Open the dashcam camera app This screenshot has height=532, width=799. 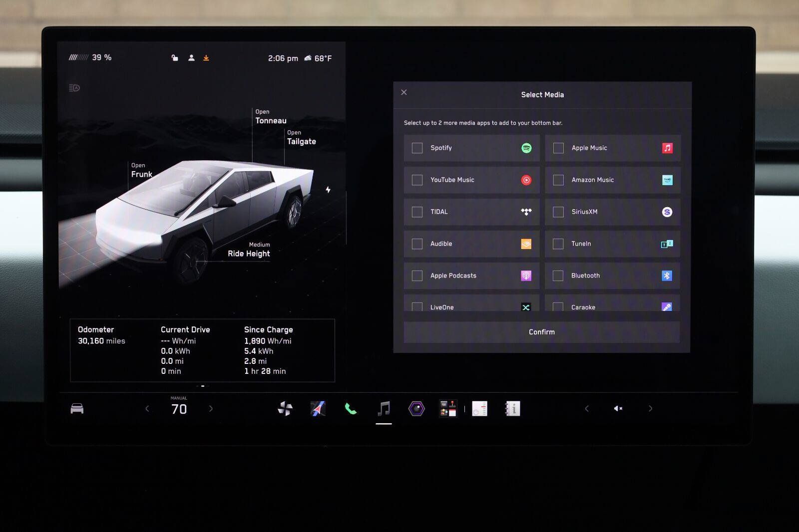click(416, 409)
